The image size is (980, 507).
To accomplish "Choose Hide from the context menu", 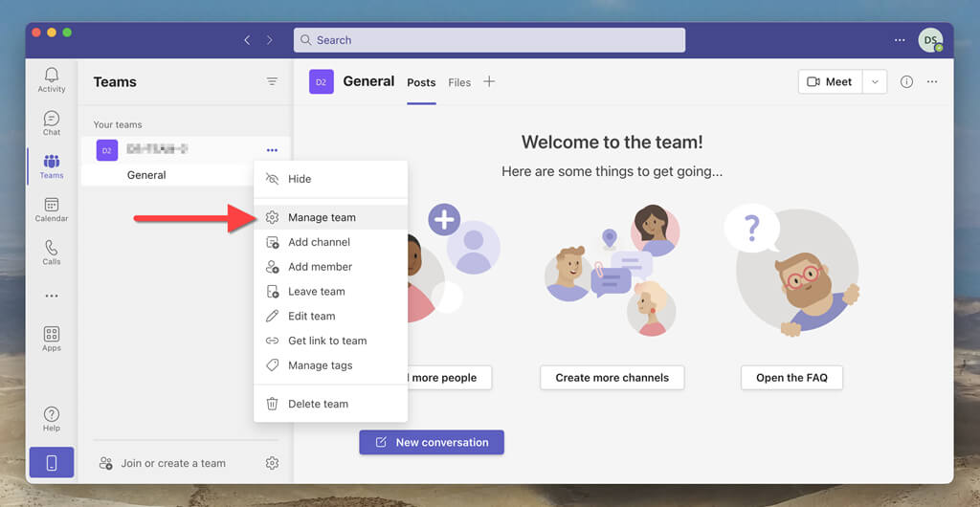I will pyautogui.click(x=330, y=179).
